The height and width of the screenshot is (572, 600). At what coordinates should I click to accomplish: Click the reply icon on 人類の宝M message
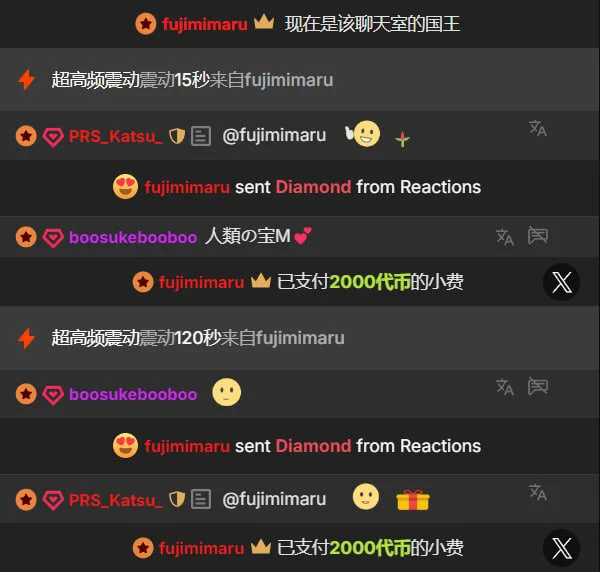tap(538, 235)
